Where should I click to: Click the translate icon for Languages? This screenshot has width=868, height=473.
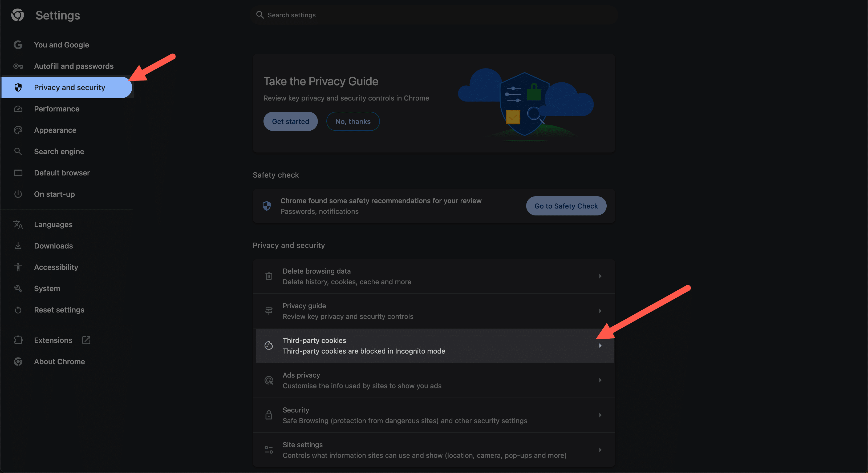(18, 225)
